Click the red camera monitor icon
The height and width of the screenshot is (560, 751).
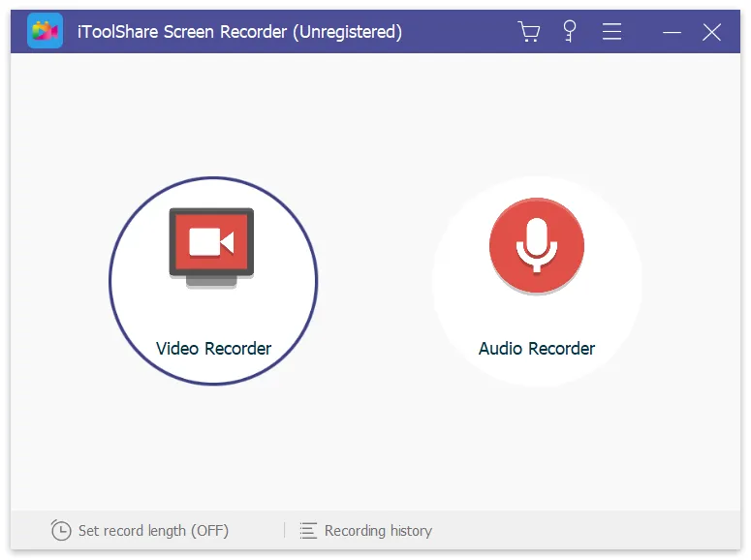pos(211,248)
